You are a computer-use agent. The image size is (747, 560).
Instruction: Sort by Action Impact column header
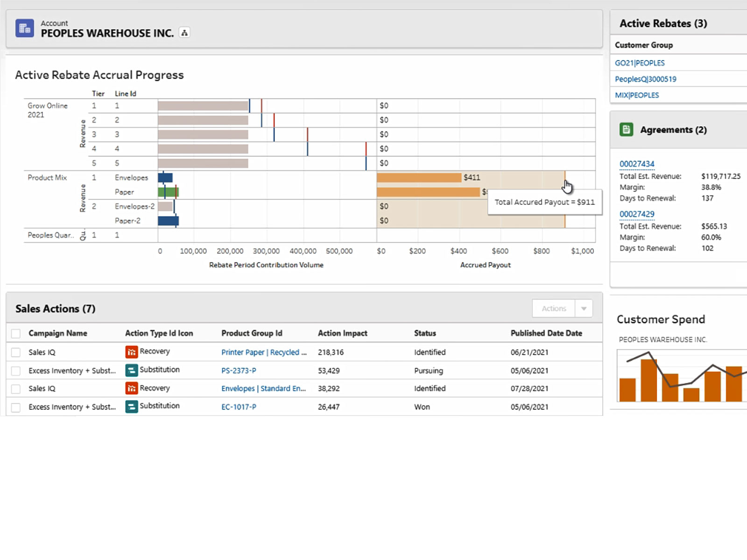click(343, 333)
